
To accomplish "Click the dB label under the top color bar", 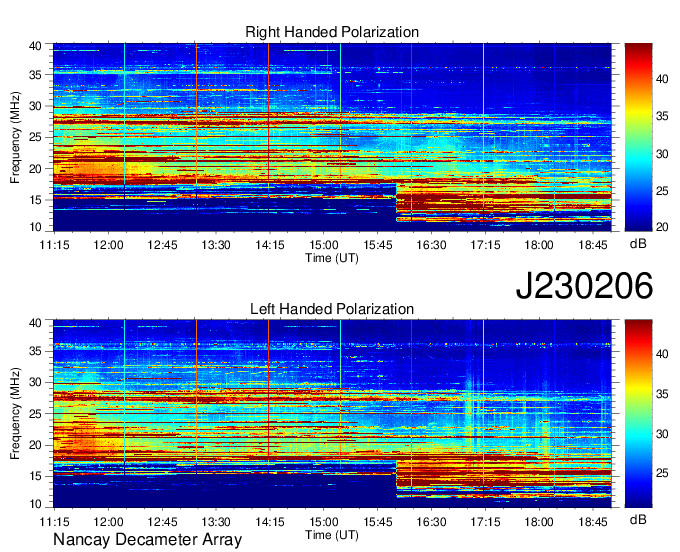I will pyautogui.click(x=638, y=244).
